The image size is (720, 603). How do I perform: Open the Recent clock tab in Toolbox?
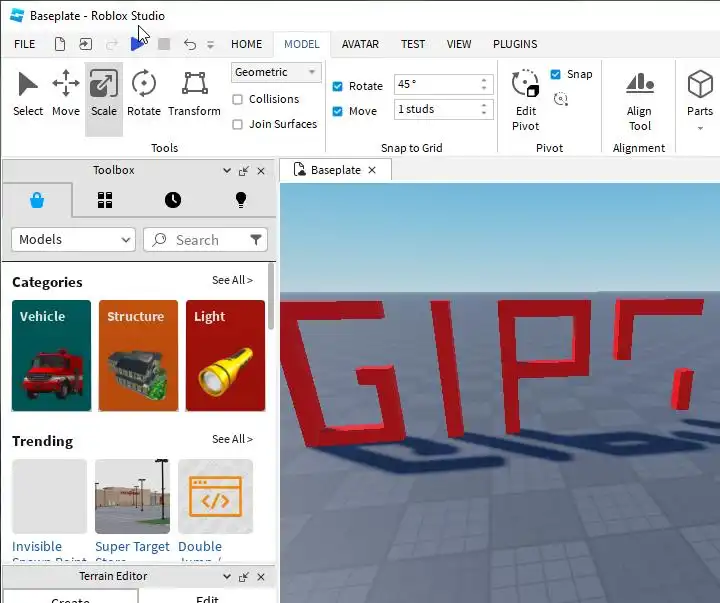point(173,200)
